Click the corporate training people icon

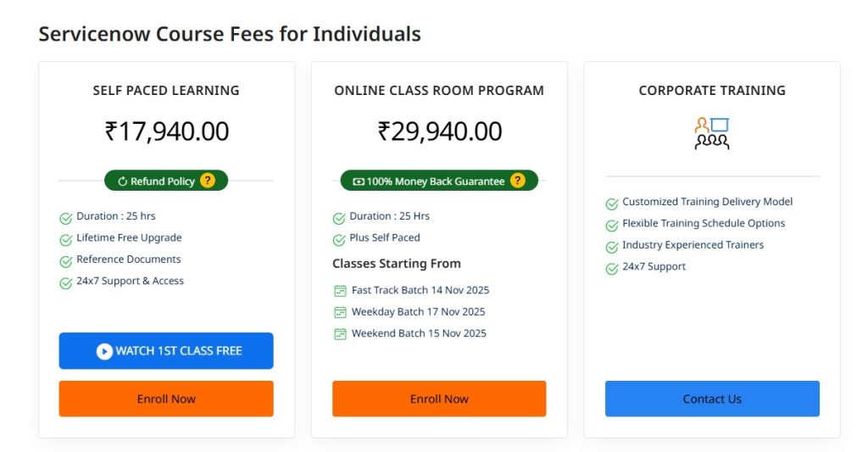(x=712, y=133)
